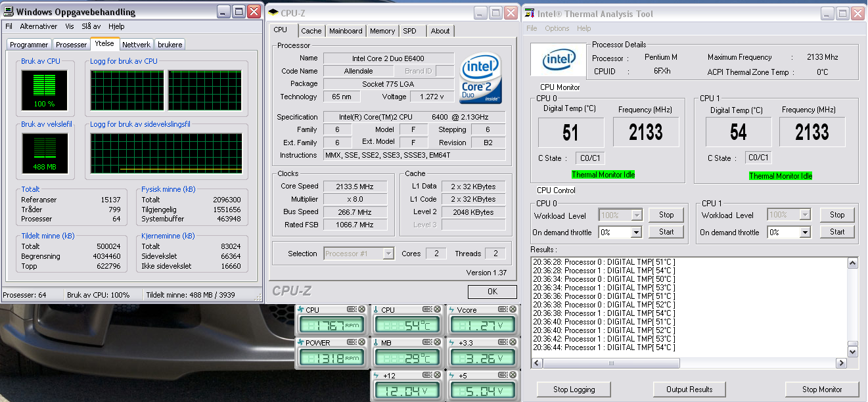This screenshot has height=402, width=868.
Task: Click the thermometer icon on MB widget
Action: click(376, 343)
